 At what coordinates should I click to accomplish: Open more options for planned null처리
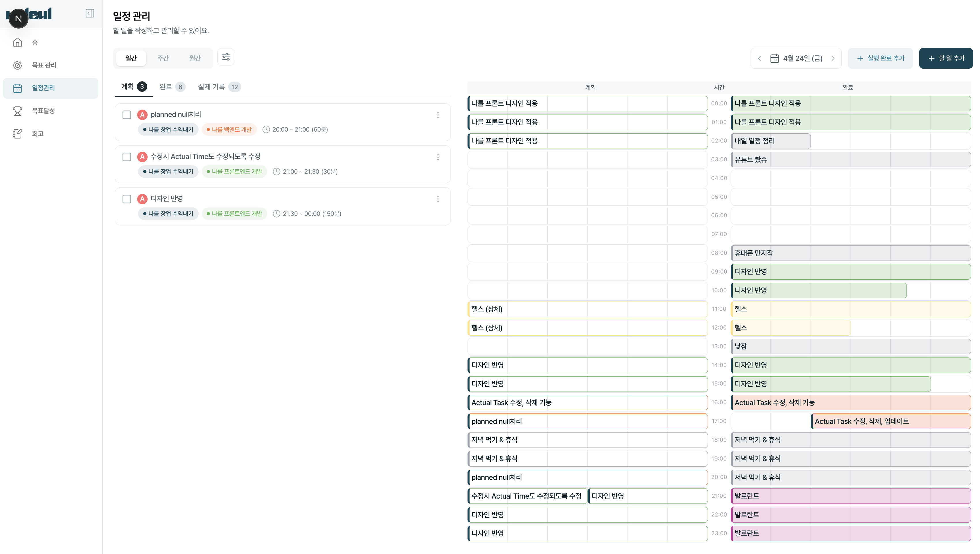click(438, 115)
